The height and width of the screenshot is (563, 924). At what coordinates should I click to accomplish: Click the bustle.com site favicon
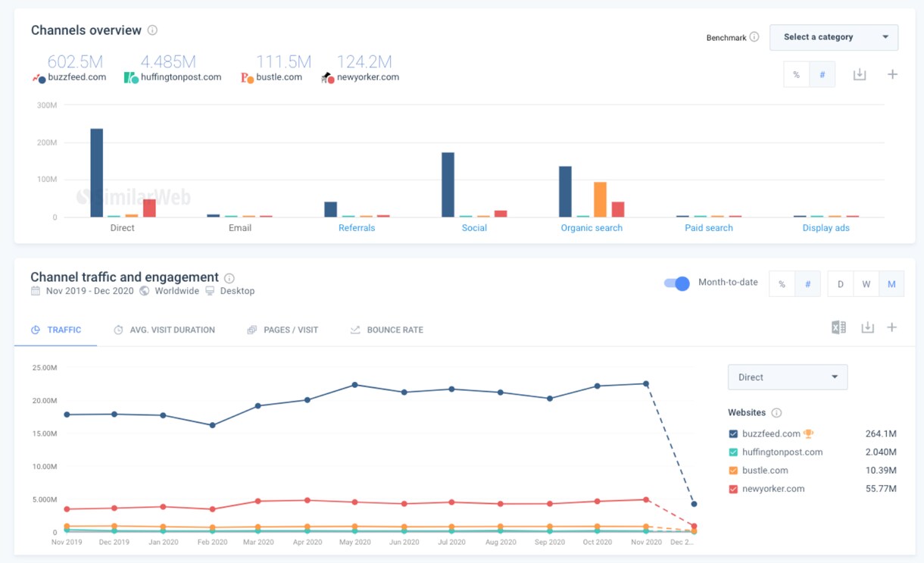click(247, 77)
